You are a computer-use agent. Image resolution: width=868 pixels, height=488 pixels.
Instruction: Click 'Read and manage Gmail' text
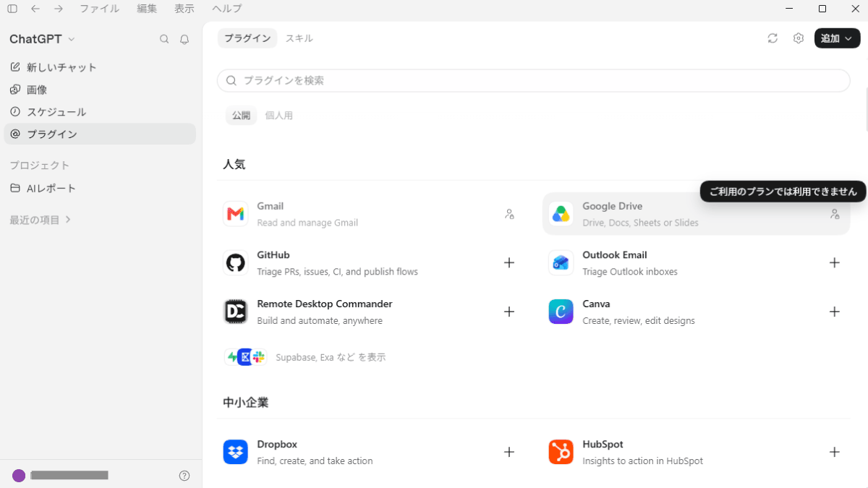pos(307,223)
